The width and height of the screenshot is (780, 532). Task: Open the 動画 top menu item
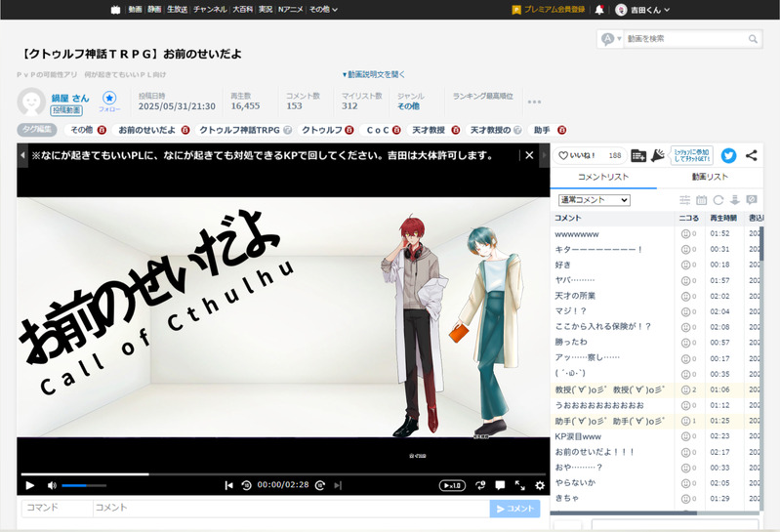point(135,10)
